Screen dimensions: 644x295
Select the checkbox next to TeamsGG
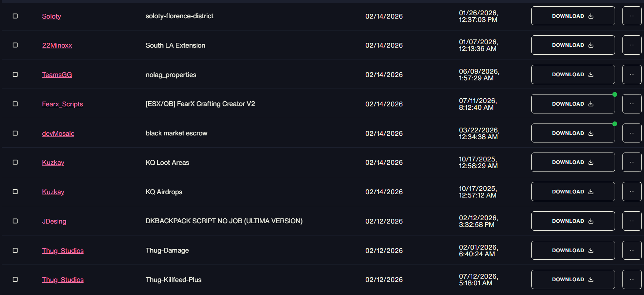click(15, 74)
